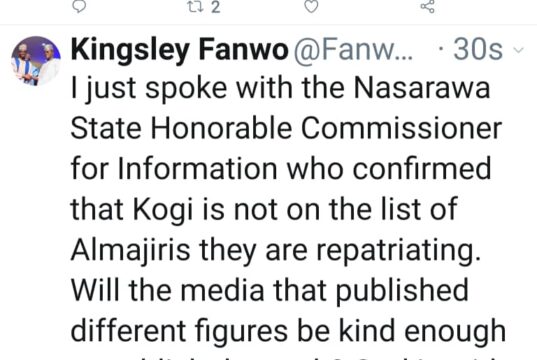Select the word Commissioner in the tweet
This screenshot has width=537, height=360.
pyautogui.click(x=401, y=128)
